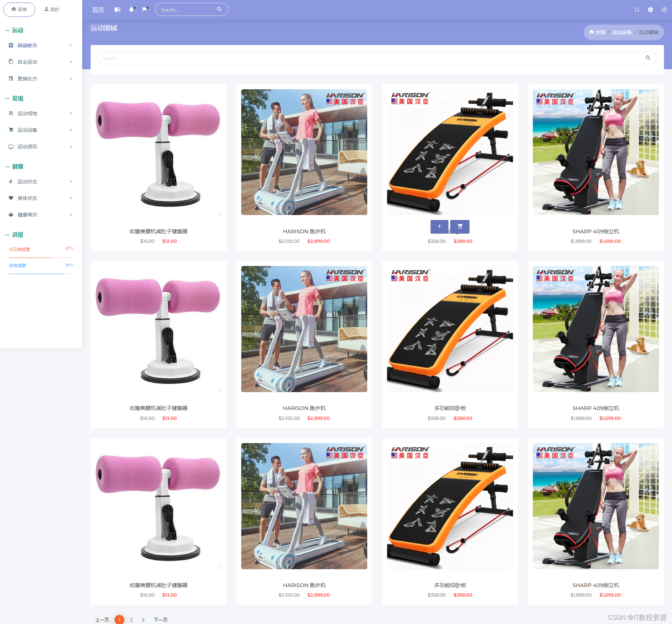Click the 身体状态 heart icon
This screenshot has height=624, width=672.
pyautogui.click(x=11, y=198)
